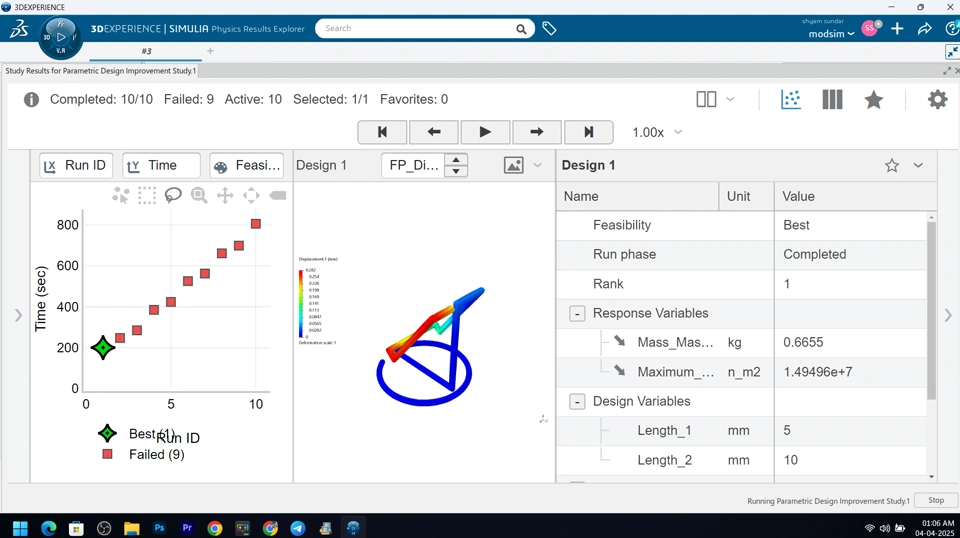Collapse the Response Variables group
Viewport: 960px width, 538px height.
[x=577, y=313]
